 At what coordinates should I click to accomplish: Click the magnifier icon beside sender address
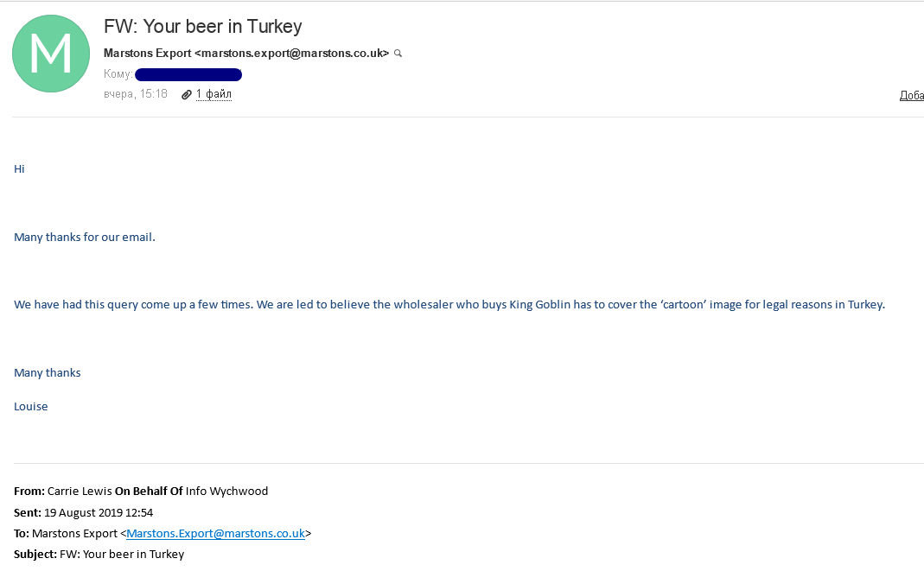point(398,54)
